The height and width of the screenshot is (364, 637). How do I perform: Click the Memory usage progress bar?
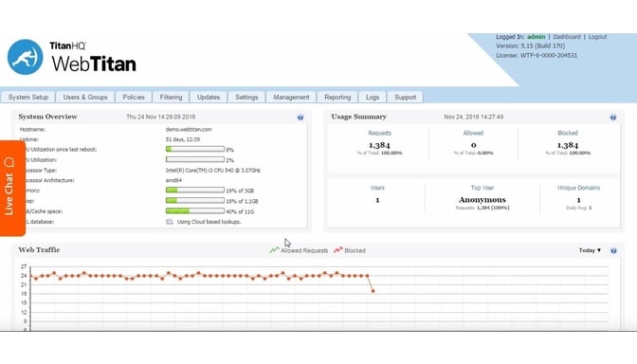(195, 191)
